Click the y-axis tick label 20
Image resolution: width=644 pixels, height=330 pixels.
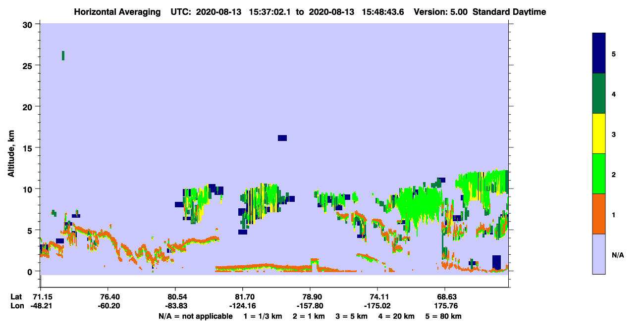click(29, 107)
